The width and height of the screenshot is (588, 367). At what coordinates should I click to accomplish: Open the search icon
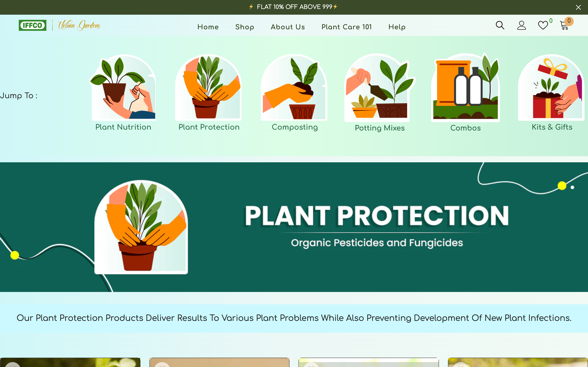pyautogui.click(x=500, y=25)
